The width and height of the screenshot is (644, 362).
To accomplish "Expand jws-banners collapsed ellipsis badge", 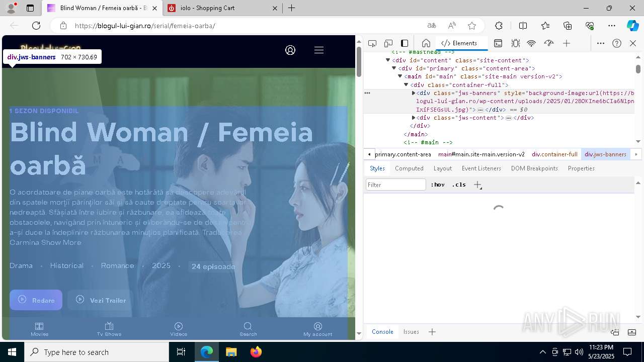I will coord(480,110).
